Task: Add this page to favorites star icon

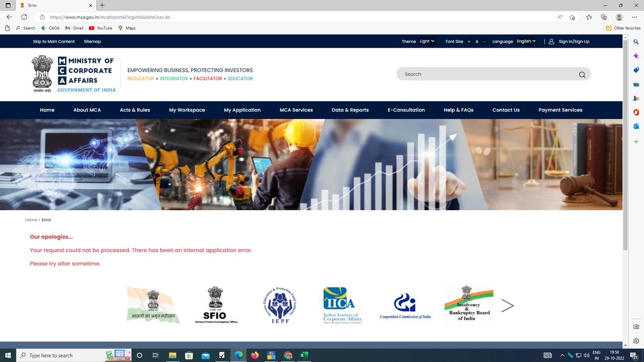Action: click(572, 17)
